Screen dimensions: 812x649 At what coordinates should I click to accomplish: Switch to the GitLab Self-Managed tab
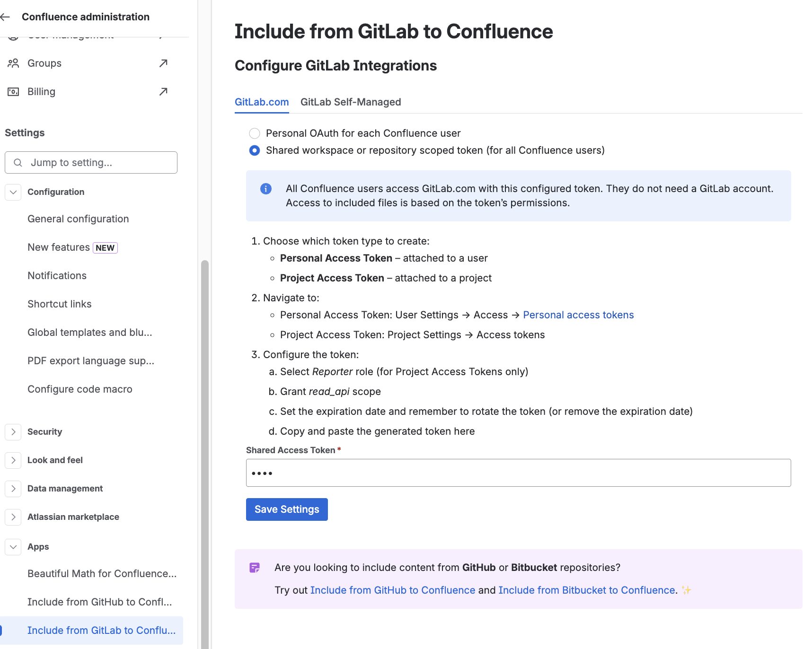coord(350,102)
